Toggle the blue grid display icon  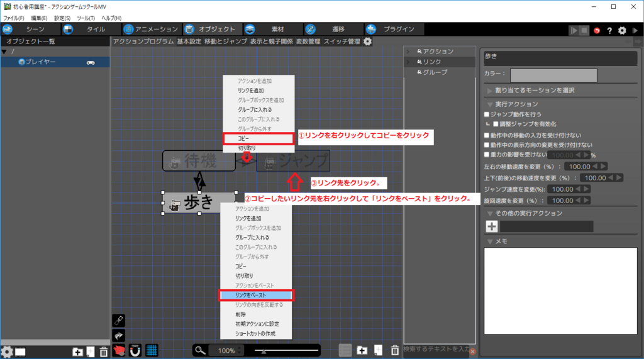coord(152,350)
